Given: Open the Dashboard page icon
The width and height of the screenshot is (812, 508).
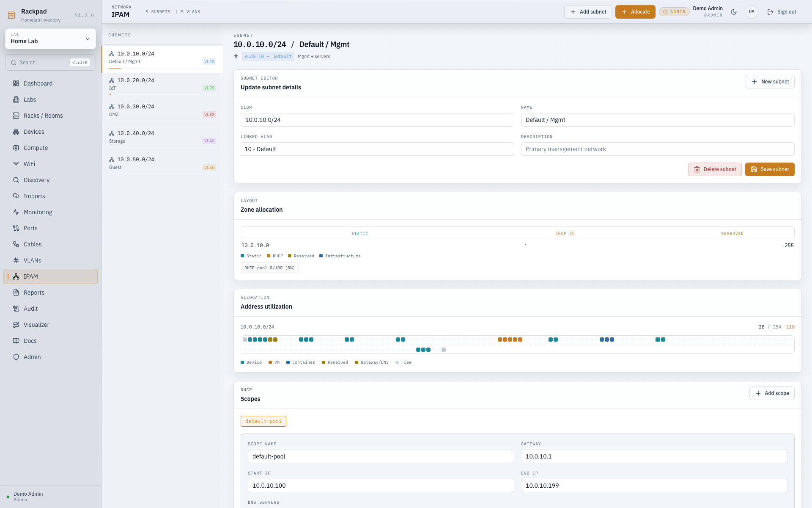Looking at the screenshot, I should [16, 83].
